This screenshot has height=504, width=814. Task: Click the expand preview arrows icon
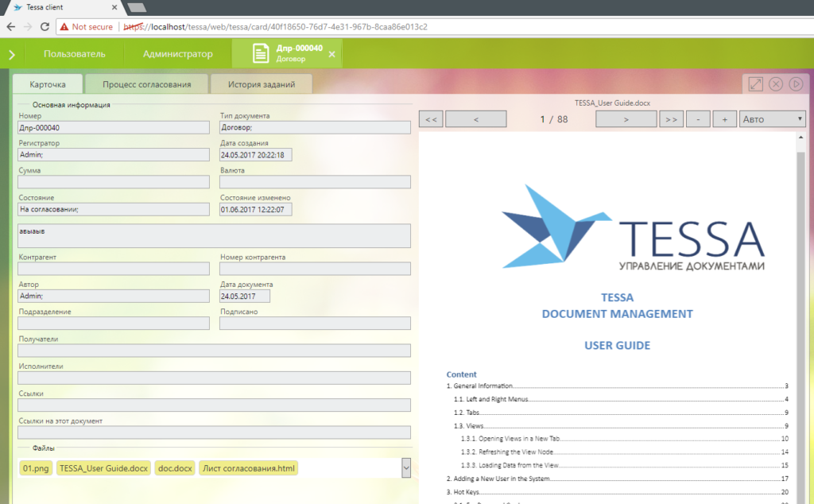point(756,84)
